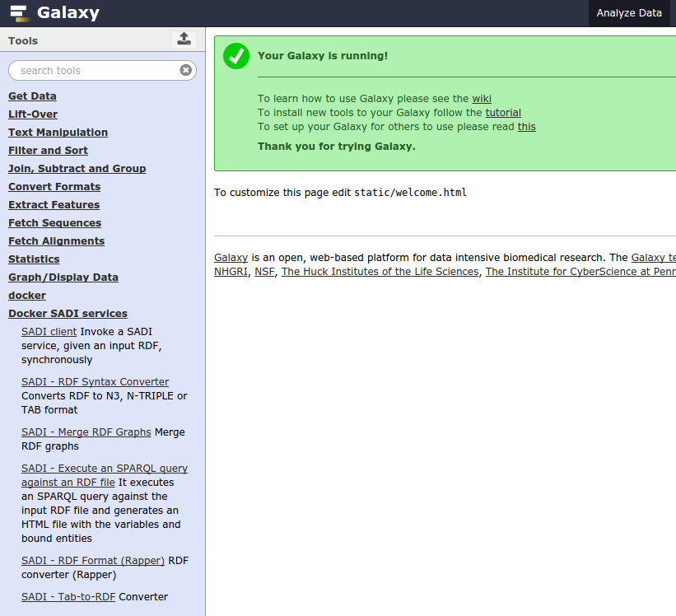Click the 'Thank you for trying Galaxy.' text

pyautogui.click(x=336, y=147)
